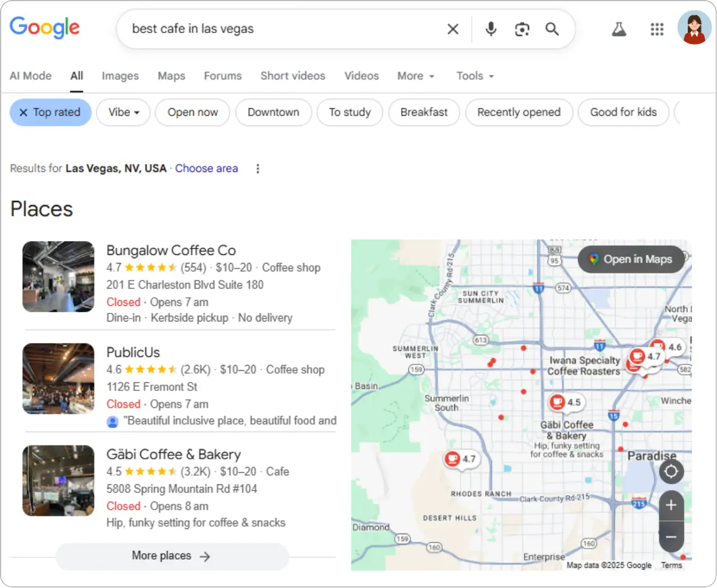Toggle the To study filter chip
717x588 pixels.
[350, 112]
